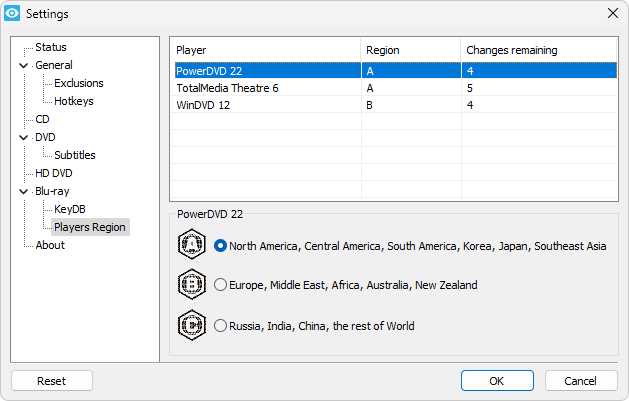Open the Subtitles settings page

click(75, 155)
